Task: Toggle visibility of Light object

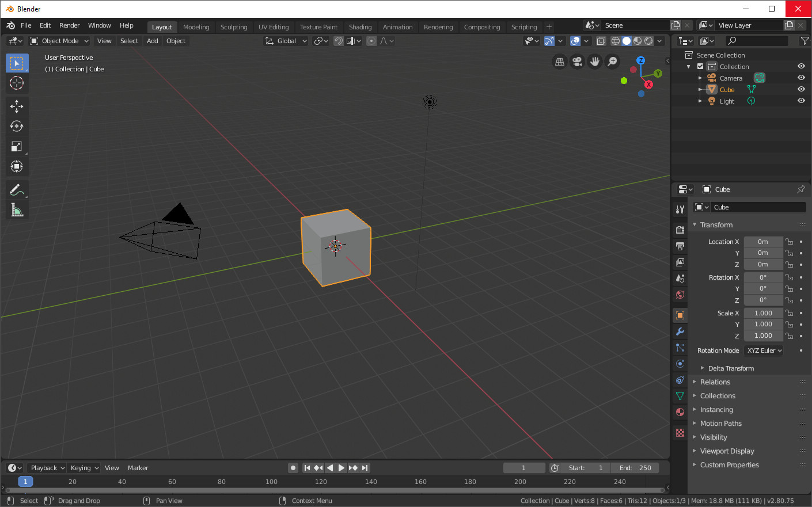Action: (x=801, y=101)
